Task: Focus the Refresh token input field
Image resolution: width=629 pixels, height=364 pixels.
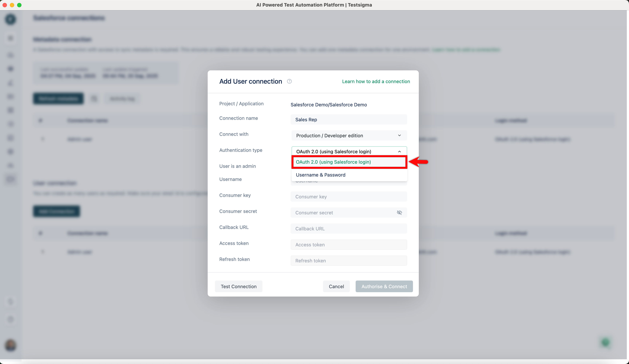Action: pos(349,260)
